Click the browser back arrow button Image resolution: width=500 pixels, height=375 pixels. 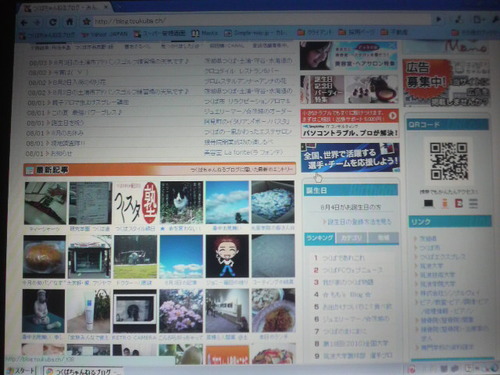click(x=24, y=22)
